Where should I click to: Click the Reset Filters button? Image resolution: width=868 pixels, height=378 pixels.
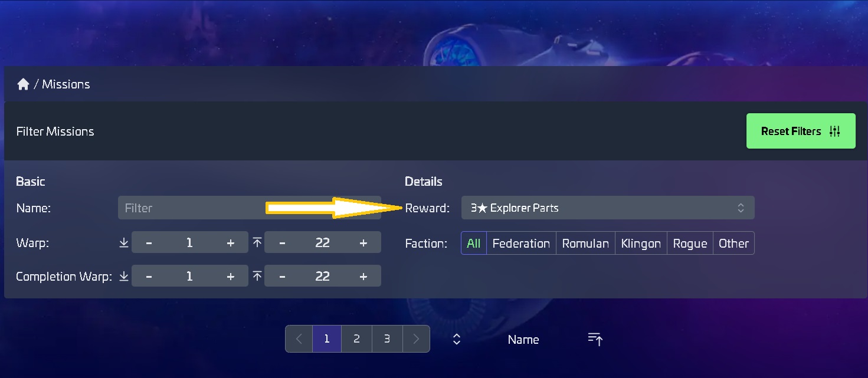coord(800,132)
